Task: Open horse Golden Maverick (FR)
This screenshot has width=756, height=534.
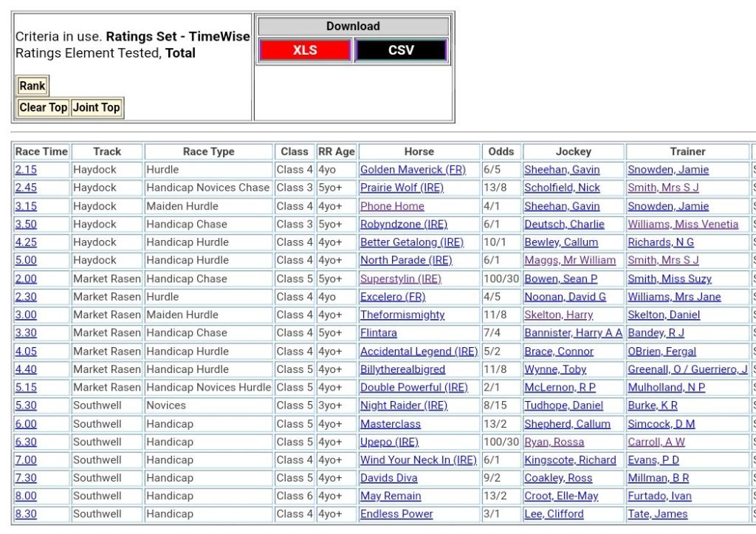Action: click(x=413, y=170)
